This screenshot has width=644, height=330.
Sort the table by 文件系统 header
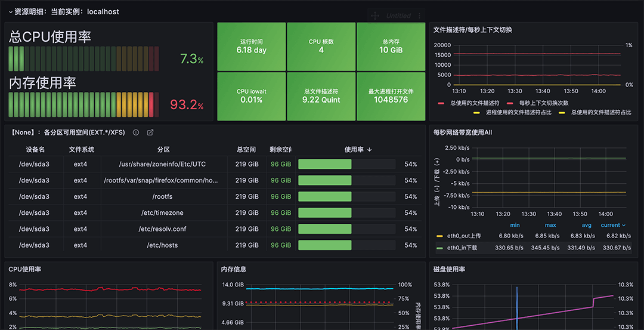coord(82,150)
